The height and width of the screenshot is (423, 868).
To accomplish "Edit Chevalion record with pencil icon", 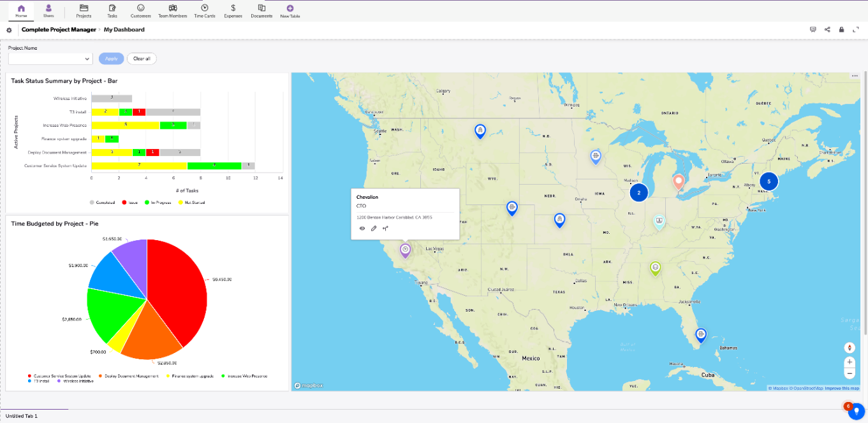I will pos(374,228).
